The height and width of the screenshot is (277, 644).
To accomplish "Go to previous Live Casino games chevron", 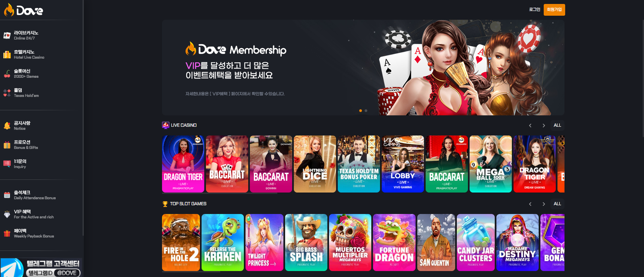I will (530, 126).
